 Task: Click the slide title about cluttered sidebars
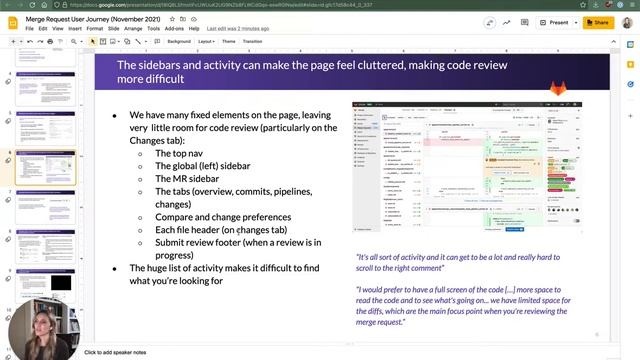pyautogui.click(x=312, y=72)
